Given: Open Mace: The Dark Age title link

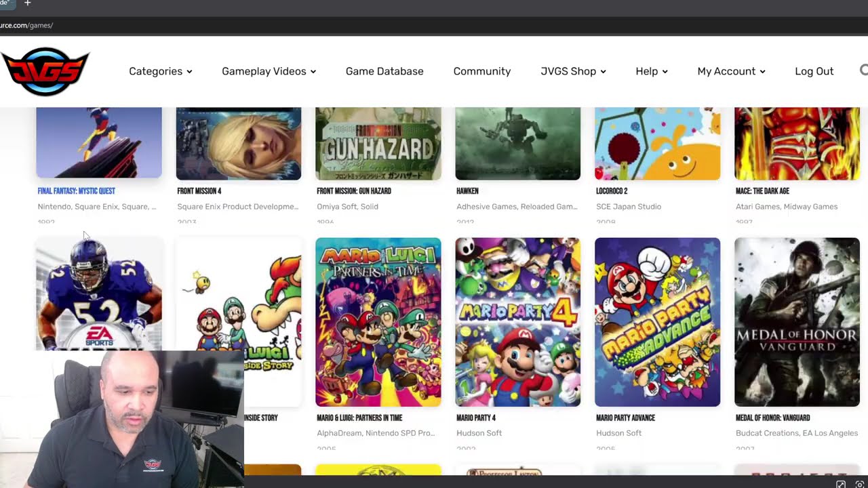Looking at the screenshot, I should (x=762, y=191).
